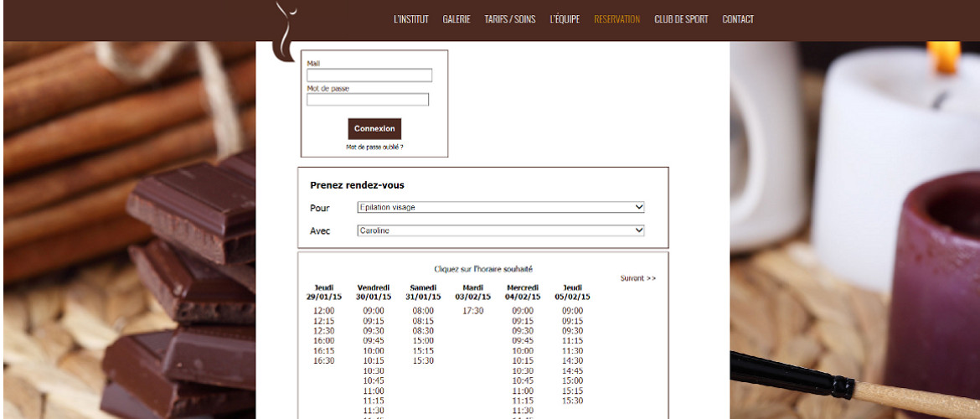Viewport: 980px width, 419px height.
Task: Book Samedi 31/01/15 at 08:00
Action: (423, 311)
